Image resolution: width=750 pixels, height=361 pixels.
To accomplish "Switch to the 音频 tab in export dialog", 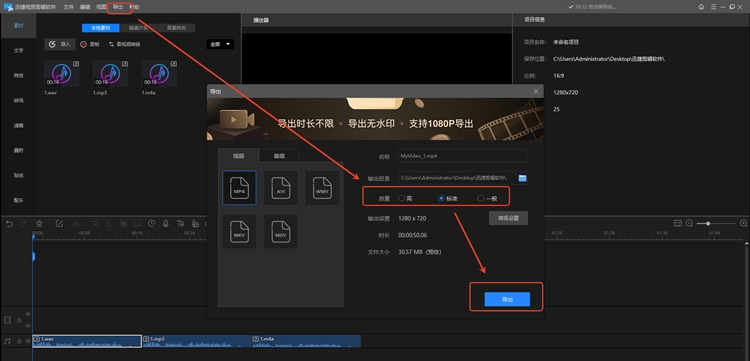I will point(279,155).
